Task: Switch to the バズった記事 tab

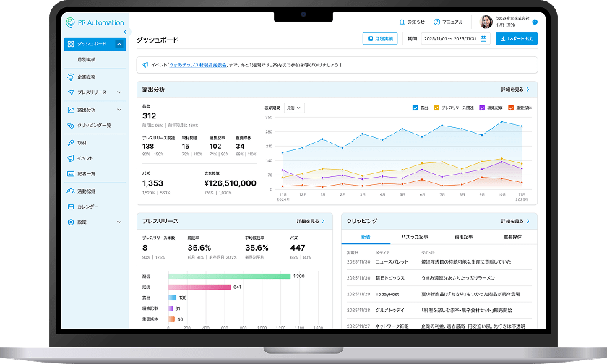Action: pyautogui.click(x=415, y=237)
